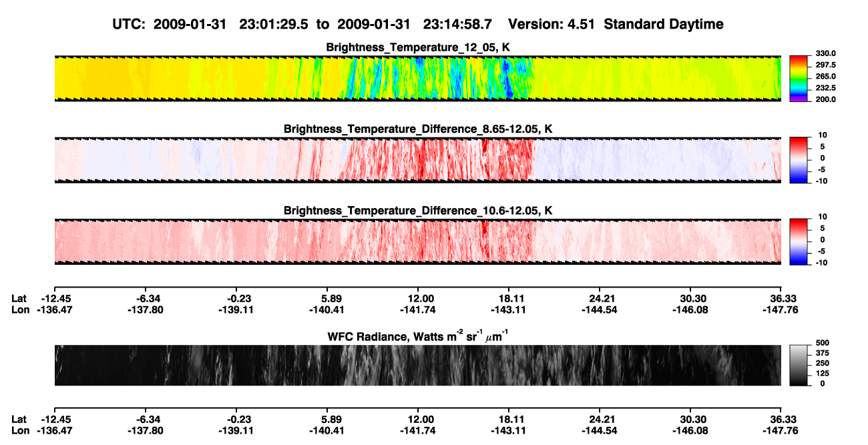Click upper axis longitude value -147.76
This screenshot has height=445, width=868.
pos(781,310)
